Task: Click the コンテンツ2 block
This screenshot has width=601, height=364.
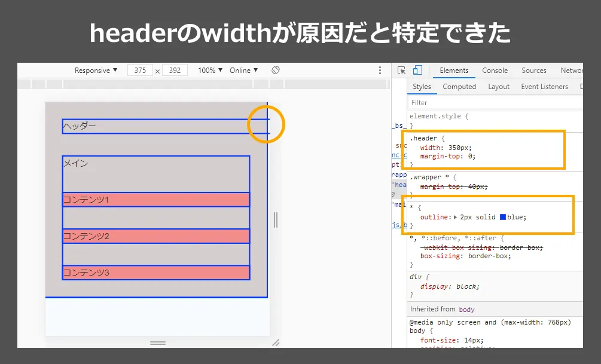Action: click(156, 236)
